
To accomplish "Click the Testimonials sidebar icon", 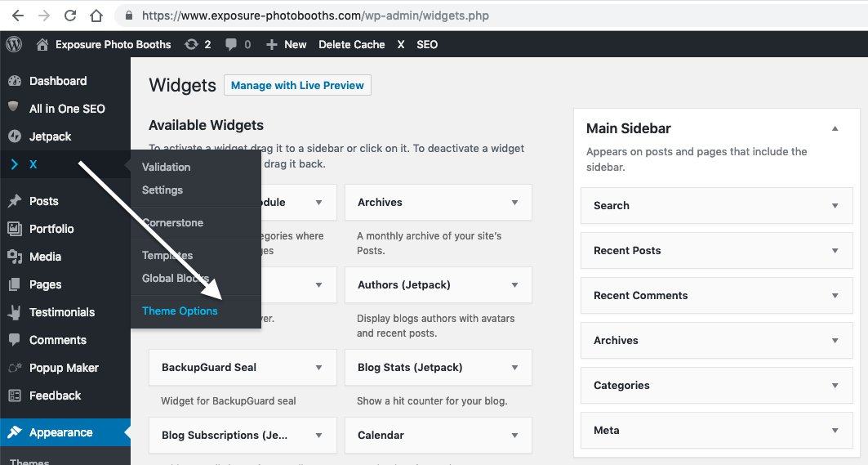I will tap(15, 312).
